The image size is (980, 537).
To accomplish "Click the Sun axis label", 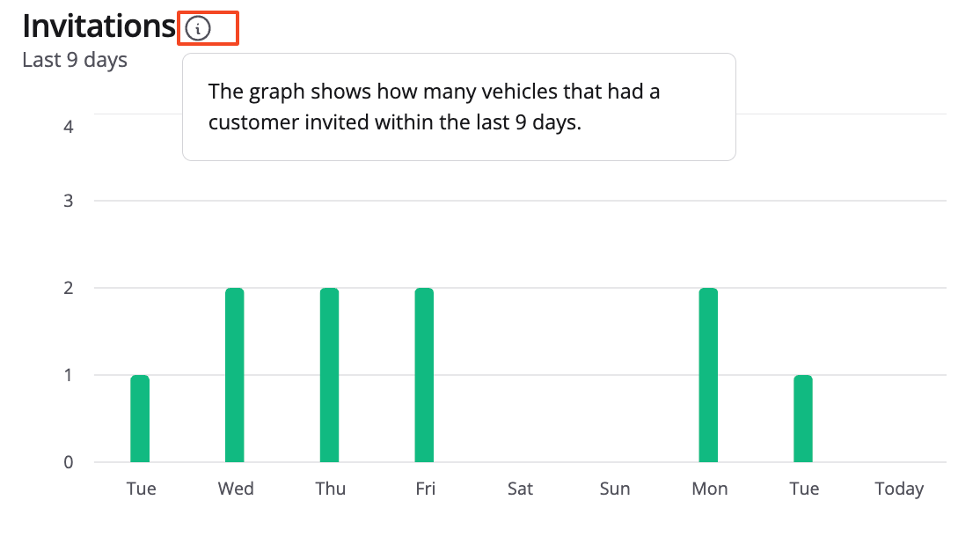I will point(615,489).
